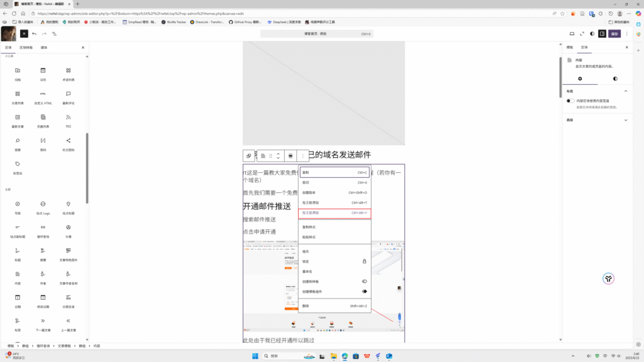Screen dimensions: 644x362
Task: Insert the 标签云 (Tag Cloud) block
Action: pos(18,167)
